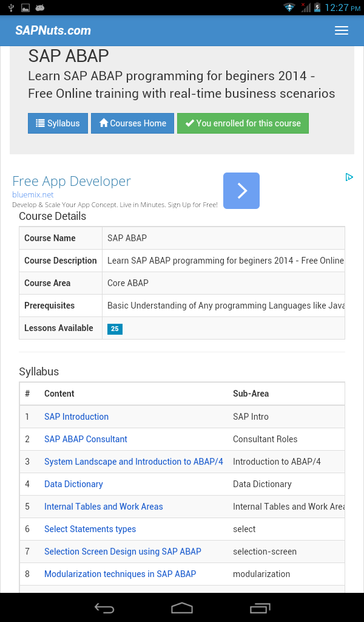This screenshot has width=364, height=622.
Task: Open Selection Screen Design using SAP ABAP
Action: click(123, 552)
